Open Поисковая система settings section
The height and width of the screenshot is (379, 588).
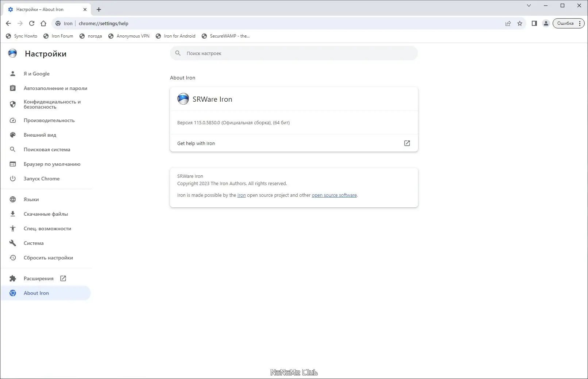(46, 149)
